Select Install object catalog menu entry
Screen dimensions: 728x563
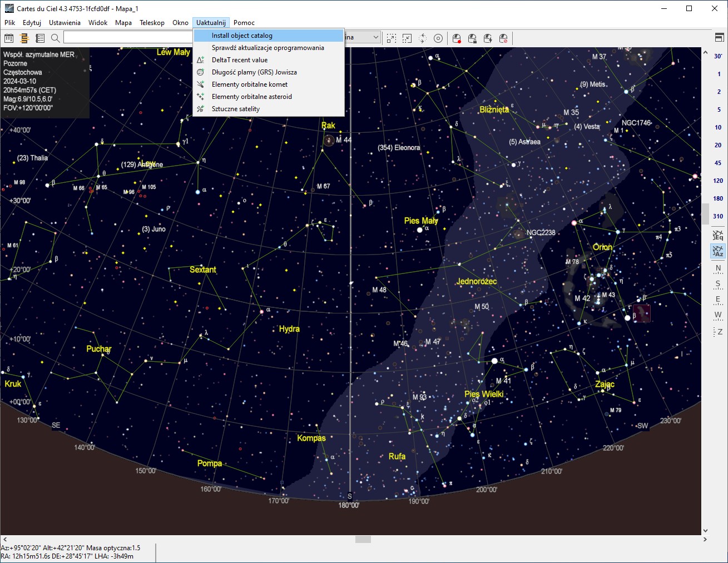coord(242,36)
